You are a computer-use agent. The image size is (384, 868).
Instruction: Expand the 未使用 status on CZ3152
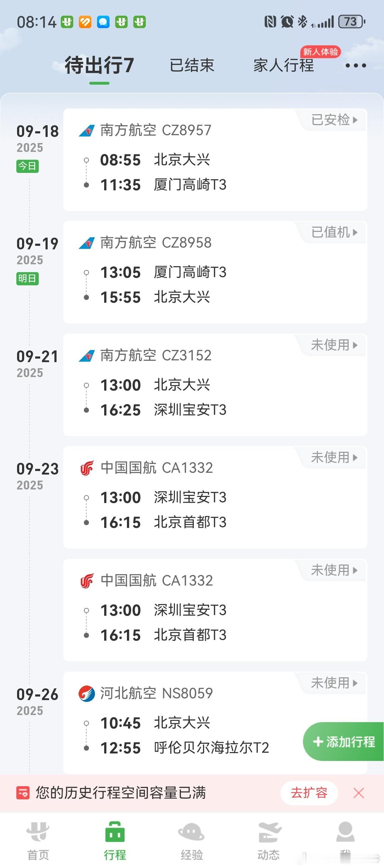[334, 345]
